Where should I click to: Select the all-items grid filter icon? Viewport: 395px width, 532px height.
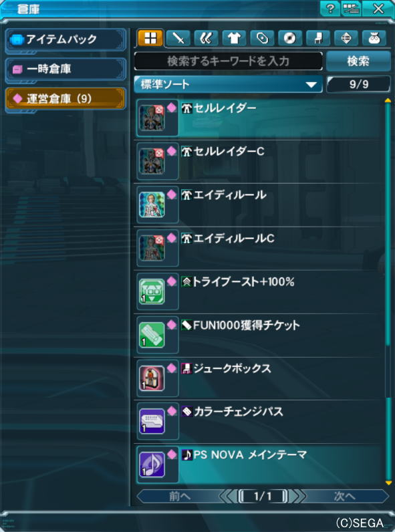(x=150, y=38)
